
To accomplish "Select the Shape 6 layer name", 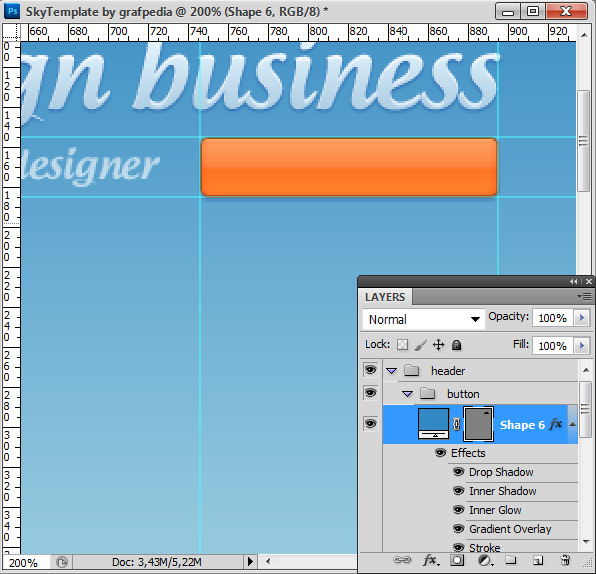I will click(x=522, y=425).
